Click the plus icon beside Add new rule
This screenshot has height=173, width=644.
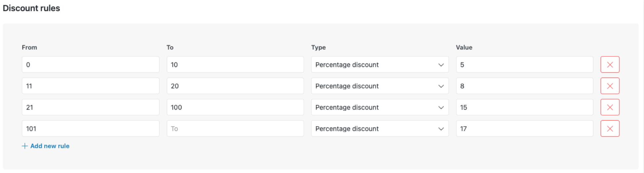(x=25, y=146)
